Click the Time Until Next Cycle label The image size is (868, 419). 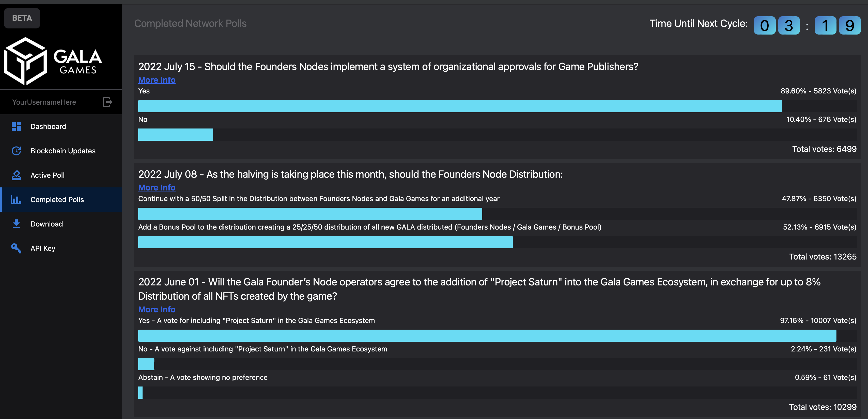tap(698, 23)
